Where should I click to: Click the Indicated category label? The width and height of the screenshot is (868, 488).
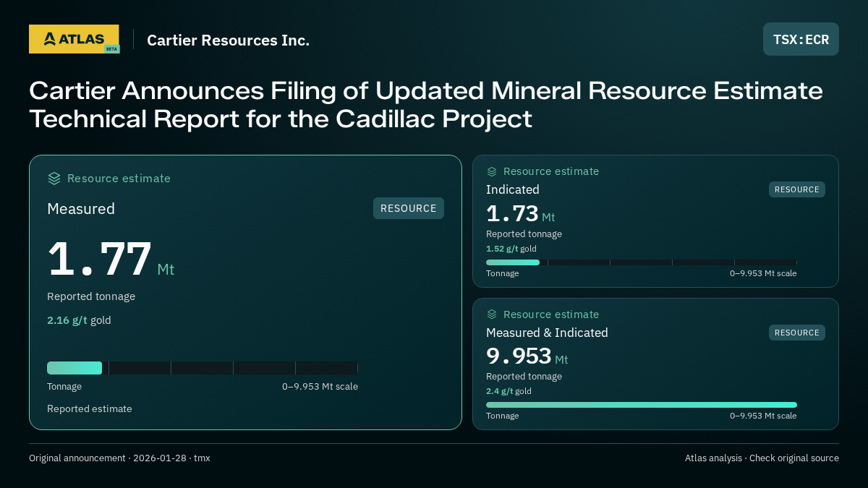pyautogui.click(x=513, y=189)
